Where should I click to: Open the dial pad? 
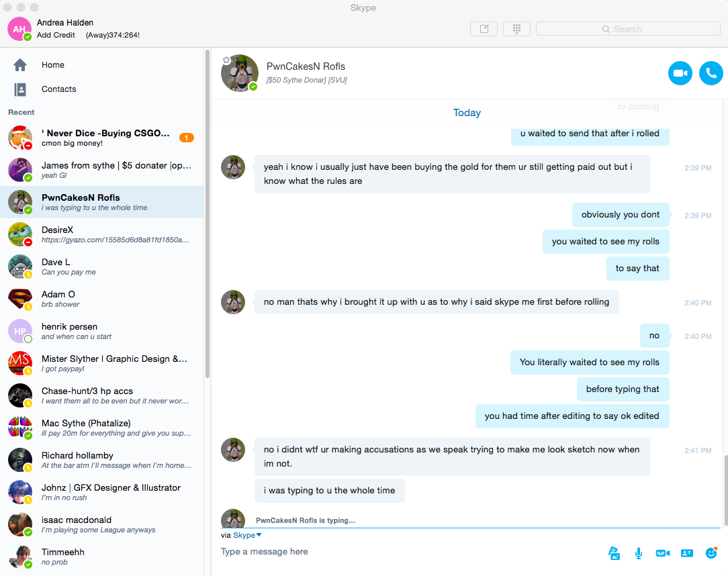click(x=516, y=29)
